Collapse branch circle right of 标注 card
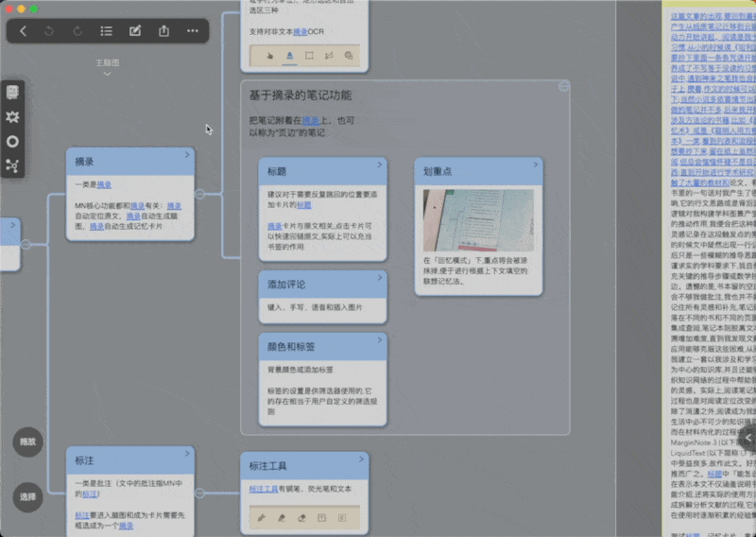Image resolution: width=756 pixels, height=537 pixels. coord(199,494)
